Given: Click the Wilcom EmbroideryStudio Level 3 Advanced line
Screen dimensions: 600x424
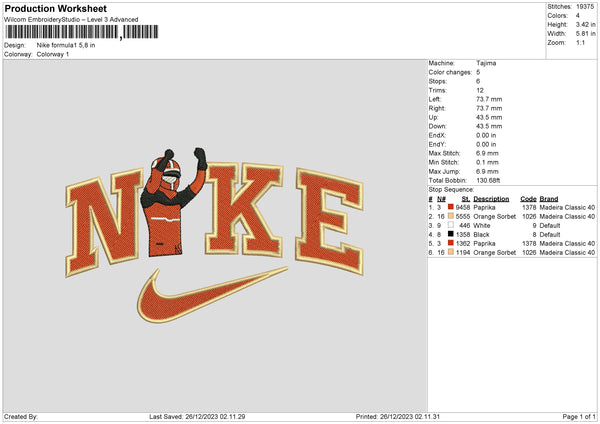Looking at the screenshot, I should pos(71,20).
